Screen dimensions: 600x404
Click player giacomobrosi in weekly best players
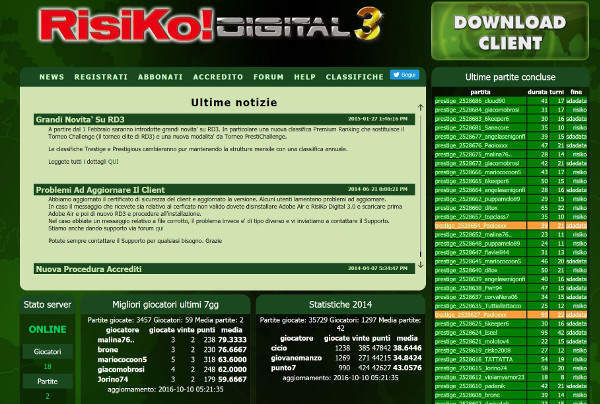tap(121, 370)
